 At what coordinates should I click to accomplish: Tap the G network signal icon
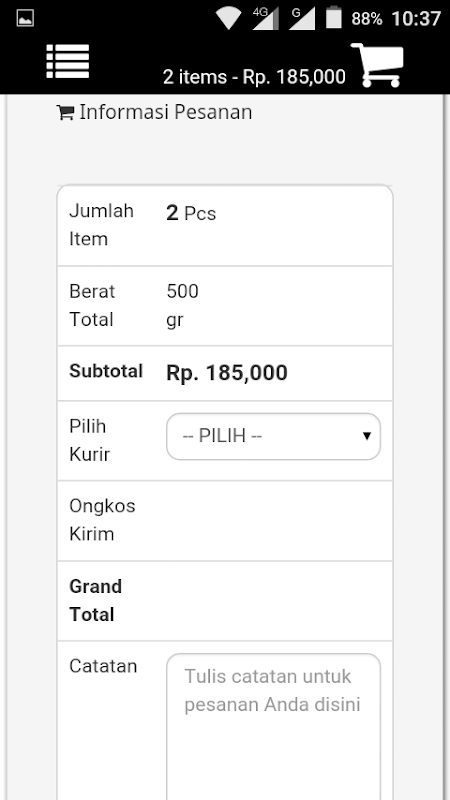click(x=302, y=18)
